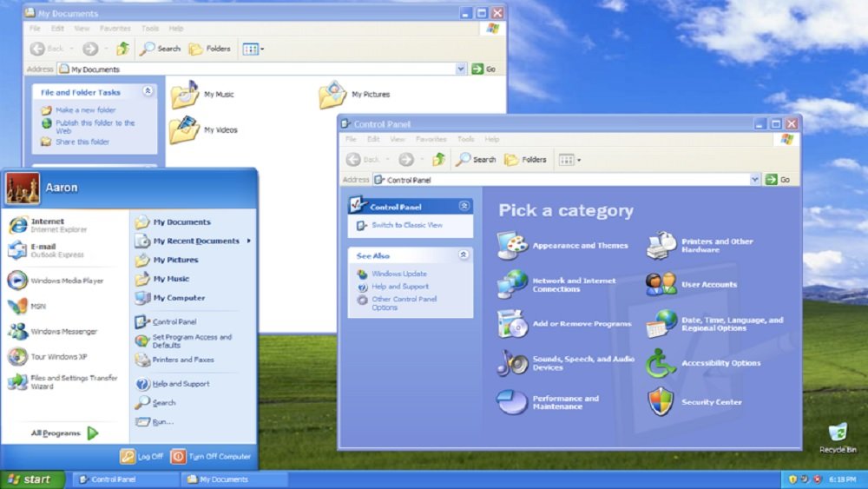Screen dimensions: 868x489
Task: Collapse the See Also panel
Action: pyautogui.click(x=464, y=255)
